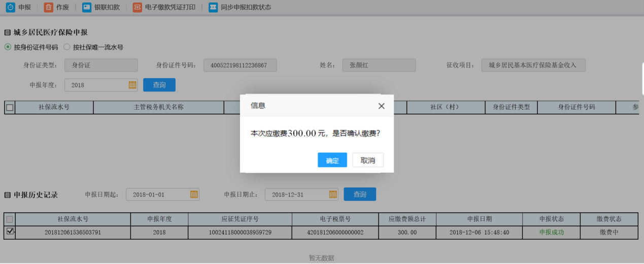644x264 pixels.
Task: Toggle select-all checkbox in history table header
Action: coord(10,219)
